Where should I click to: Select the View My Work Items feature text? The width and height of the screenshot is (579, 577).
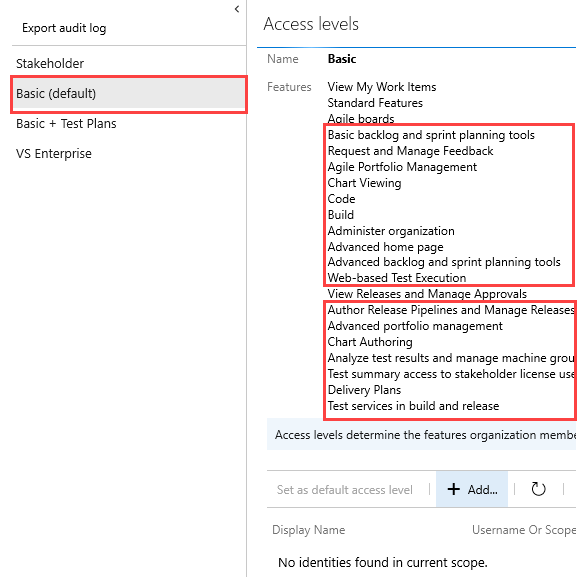pos(382,87)
